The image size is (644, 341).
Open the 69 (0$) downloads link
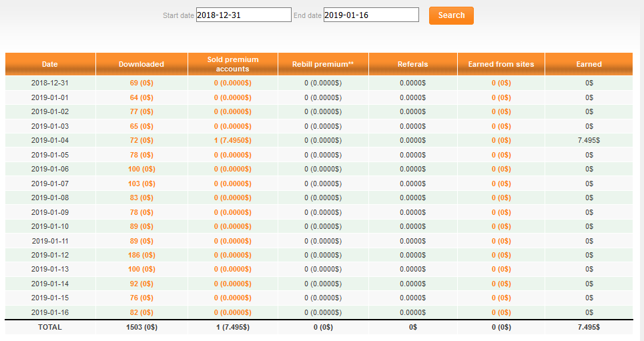point(141,83)
